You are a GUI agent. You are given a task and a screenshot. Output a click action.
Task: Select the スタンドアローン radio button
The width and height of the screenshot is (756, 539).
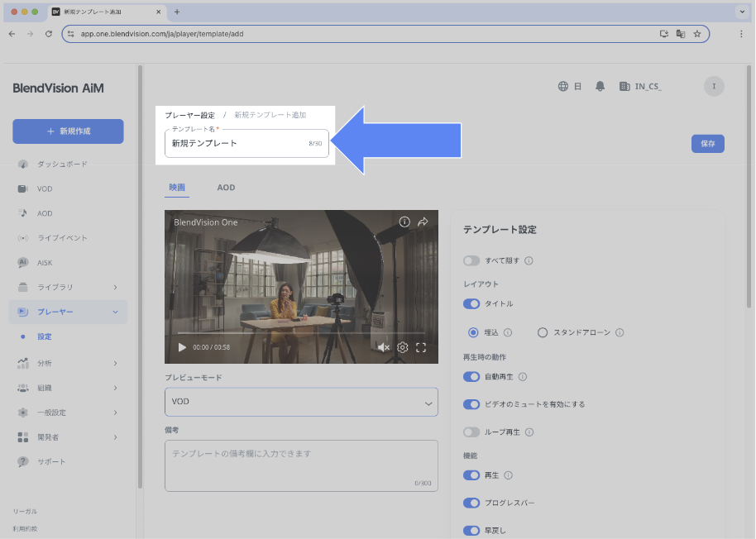pyautogui.click(x=543, y=332)
